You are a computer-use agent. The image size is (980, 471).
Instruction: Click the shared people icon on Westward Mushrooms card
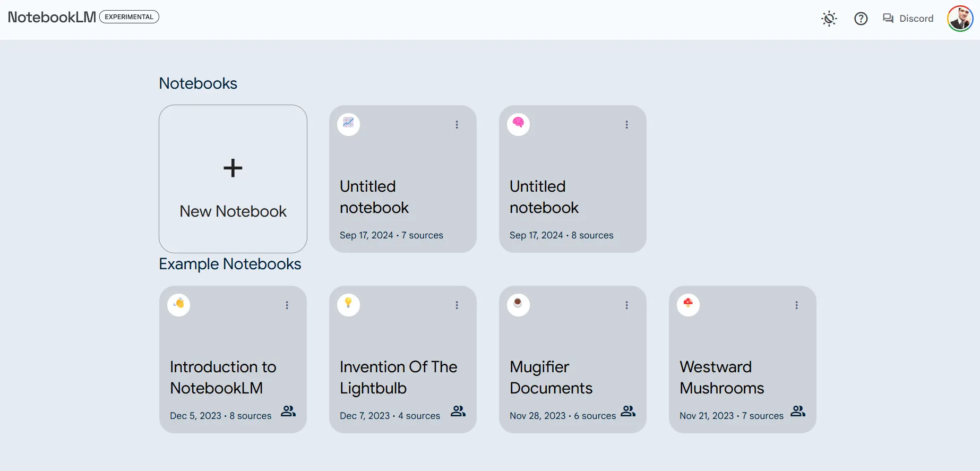[797, 412]
